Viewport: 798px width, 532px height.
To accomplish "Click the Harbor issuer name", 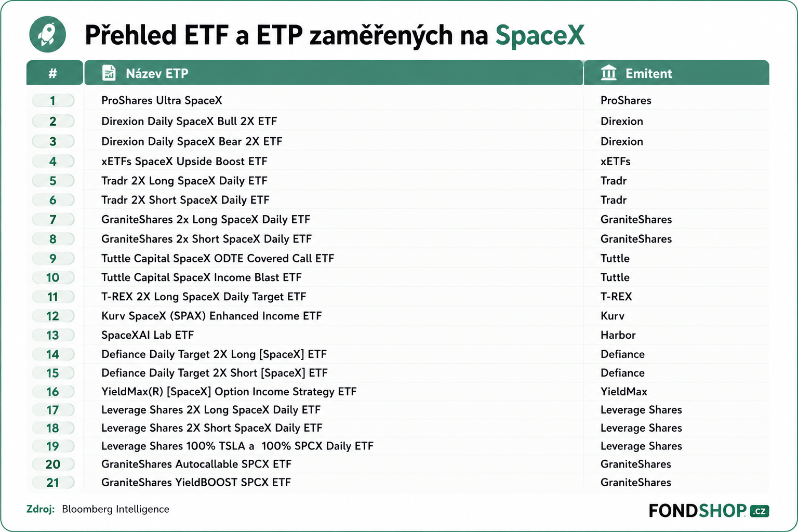I will click(x=618, y=335).
